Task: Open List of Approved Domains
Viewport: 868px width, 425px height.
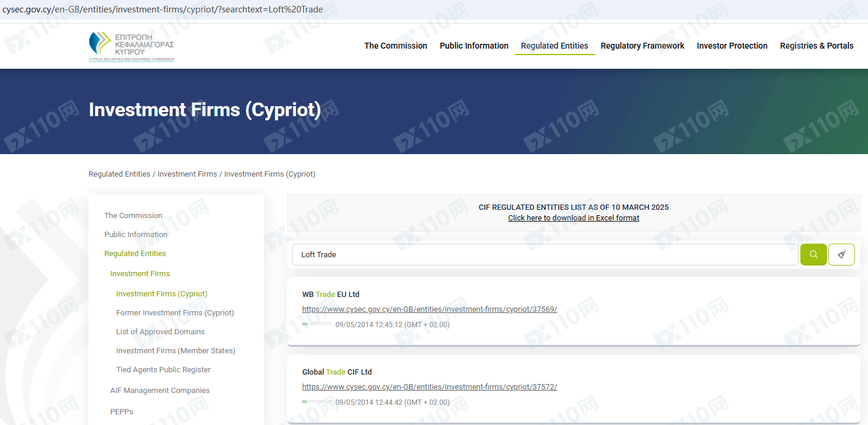Action: 160,331
